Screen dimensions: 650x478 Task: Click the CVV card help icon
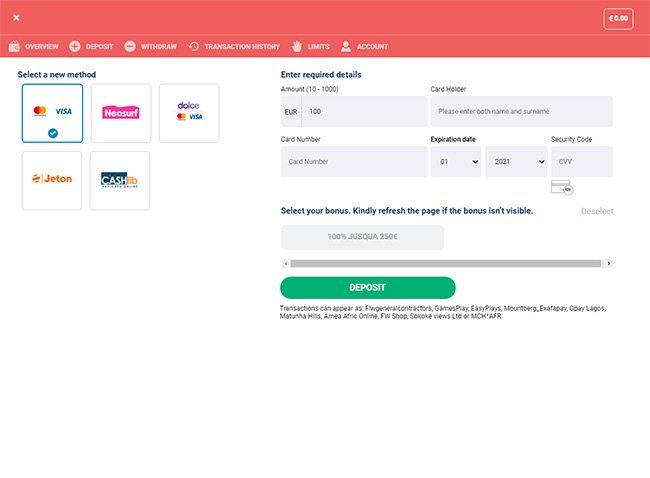561,187
